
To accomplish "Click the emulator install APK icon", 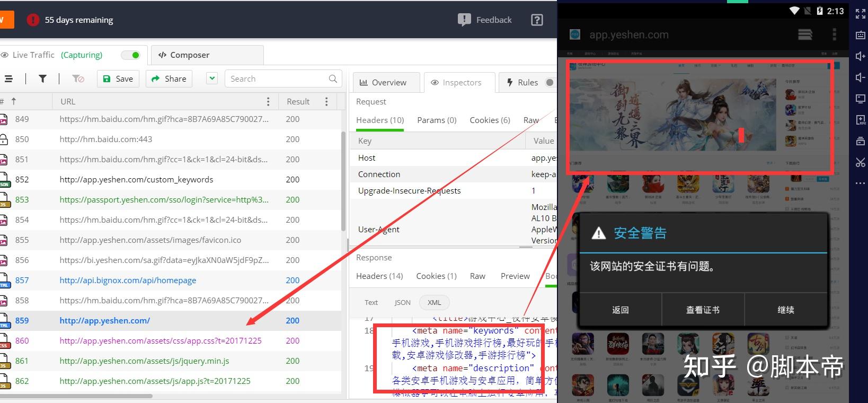I will (861, 120).
